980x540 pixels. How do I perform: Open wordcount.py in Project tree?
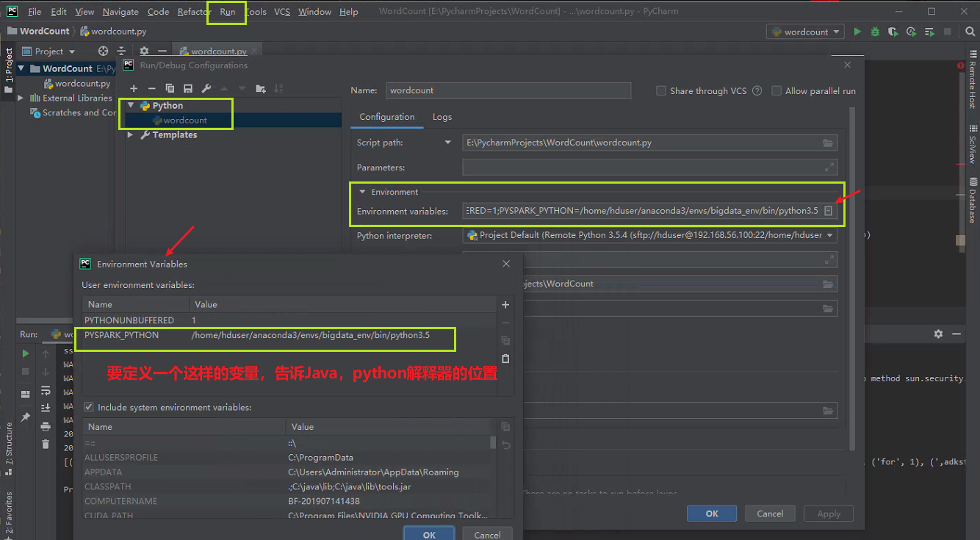click(82, 83)
